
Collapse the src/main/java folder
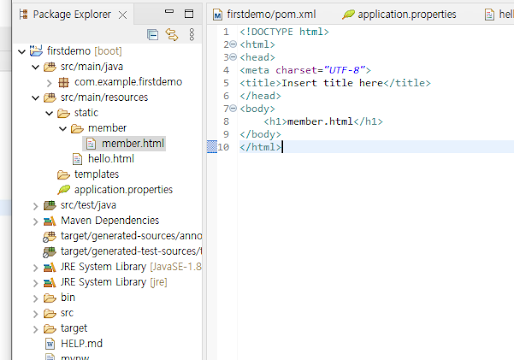pyautogui.click(x=36, y=67)
